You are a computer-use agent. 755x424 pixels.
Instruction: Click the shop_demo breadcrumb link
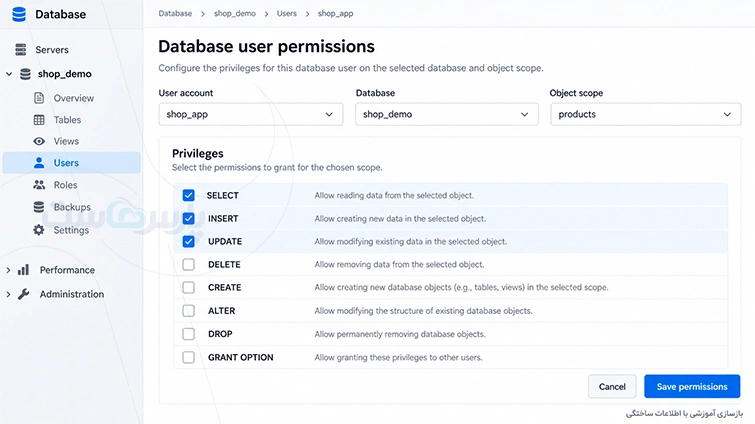(235, 13)
